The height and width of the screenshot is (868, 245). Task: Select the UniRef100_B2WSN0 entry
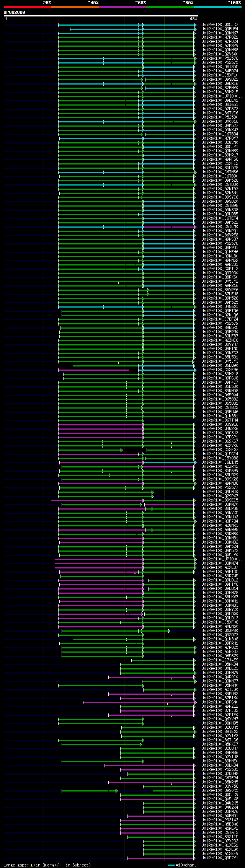click(x=220, y=142)
